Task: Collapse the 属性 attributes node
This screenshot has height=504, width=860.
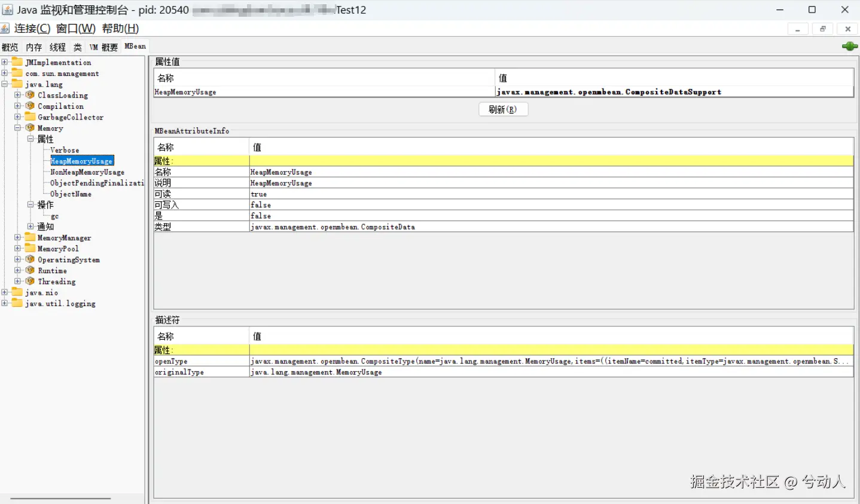Action: pyautogui.click(x=31, y=139)
